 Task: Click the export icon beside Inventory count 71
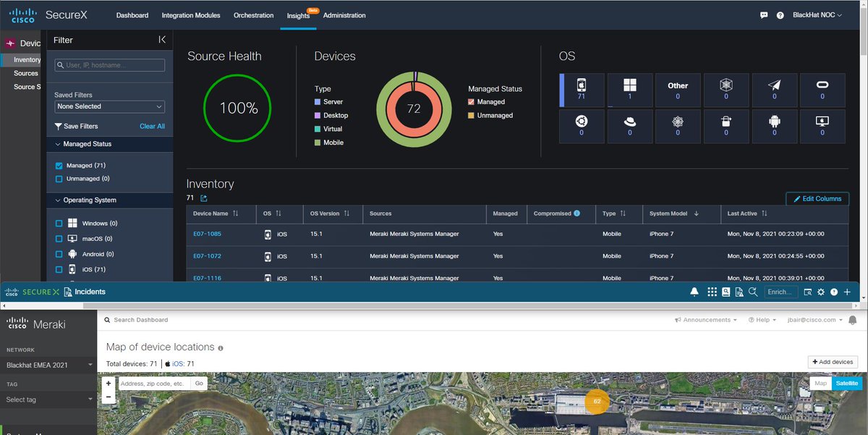204,198
